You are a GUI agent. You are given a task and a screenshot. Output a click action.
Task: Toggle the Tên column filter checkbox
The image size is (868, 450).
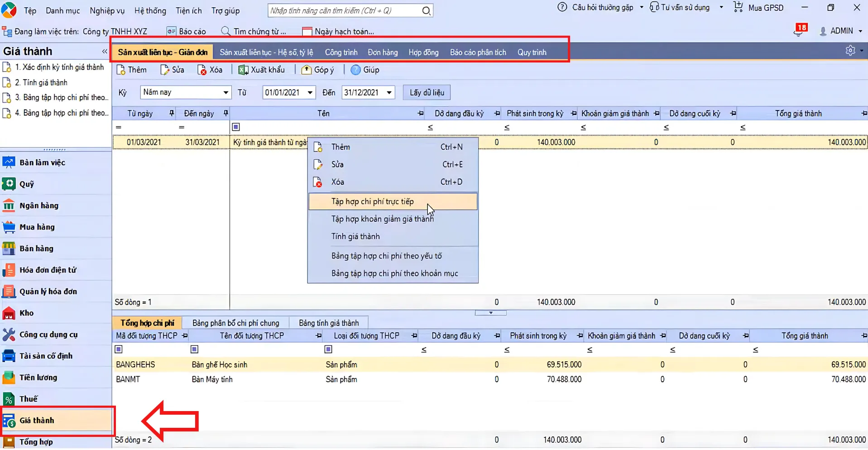click(x=236, y=127)
